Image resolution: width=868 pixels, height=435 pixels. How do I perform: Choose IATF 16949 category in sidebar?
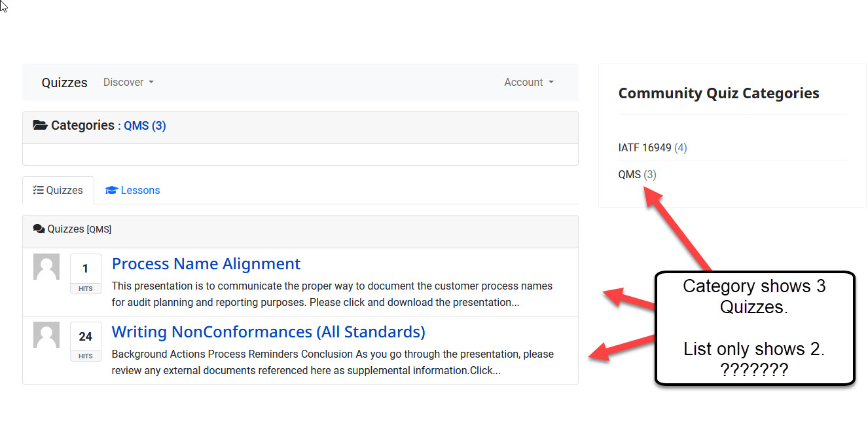(x=645, y=148)
